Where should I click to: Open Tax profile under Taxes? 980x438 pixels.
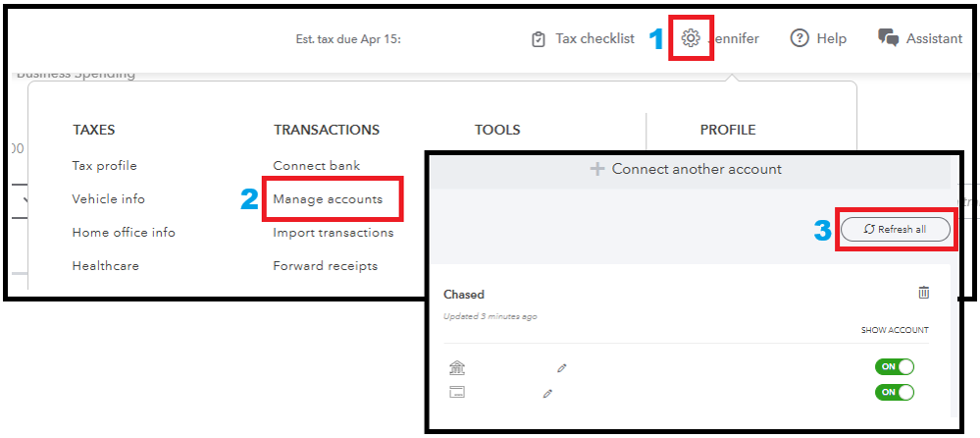[104, 166]
